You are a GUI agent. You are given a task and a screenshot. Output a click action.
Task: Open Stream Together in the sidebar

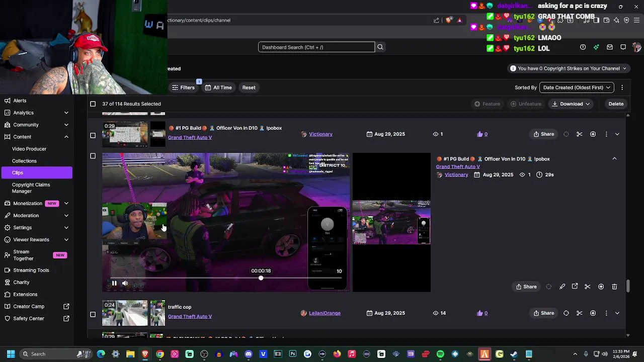pyautogui.click(x=23, y=255)
